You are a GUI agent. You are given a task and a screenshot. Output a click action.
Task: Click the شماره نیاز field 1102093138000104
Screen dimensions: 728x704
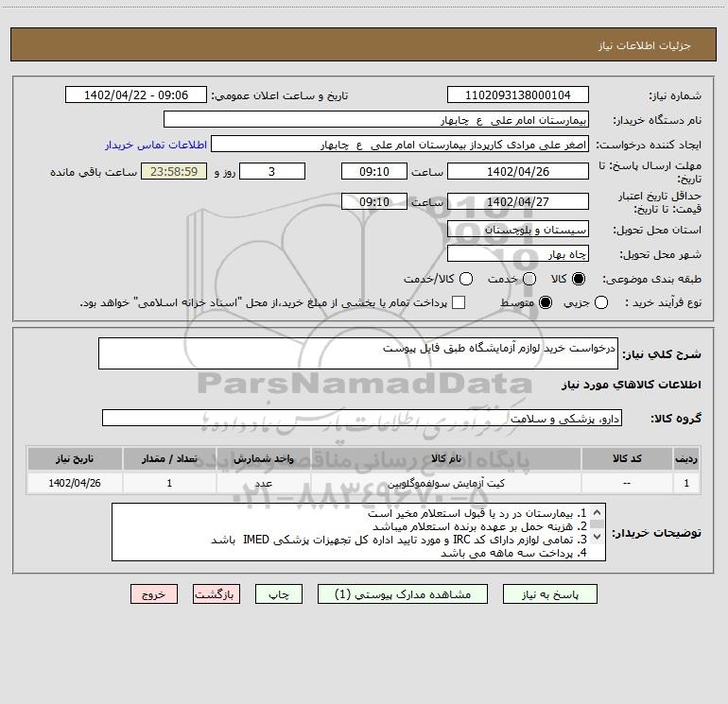(x=518, y=94)
